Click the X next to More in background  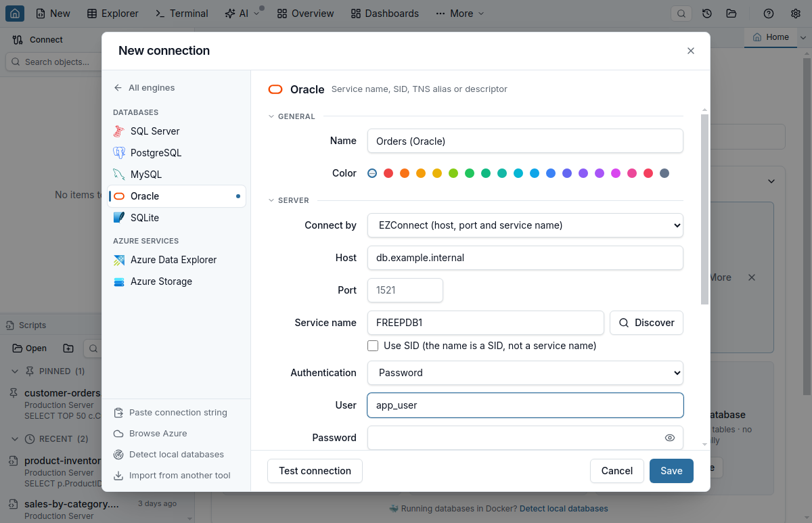tap(751, 277)
